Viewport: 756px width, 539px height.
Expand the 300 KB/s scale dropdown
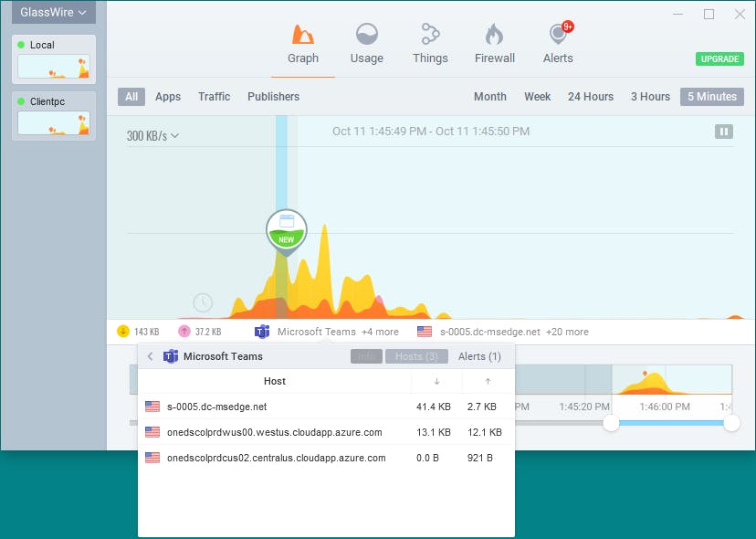(152, 136)
